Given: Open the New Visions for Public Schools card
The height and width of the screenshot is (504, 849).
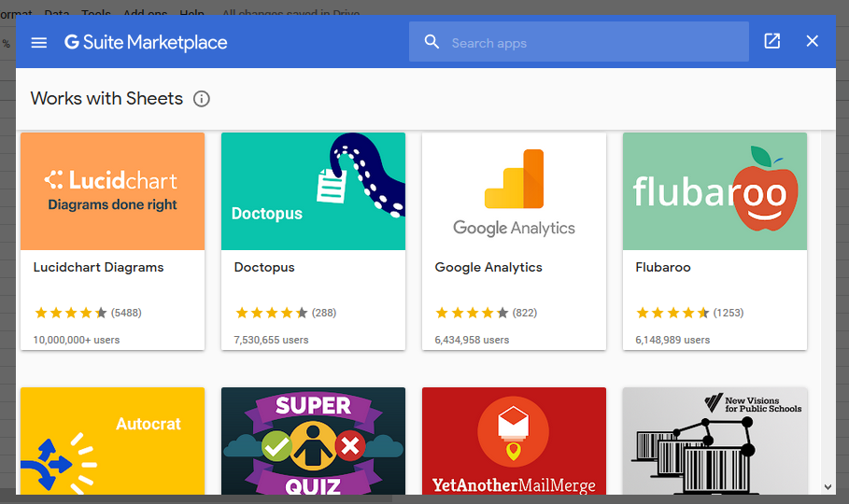Looking at the screenshot, I should (715, 441).
